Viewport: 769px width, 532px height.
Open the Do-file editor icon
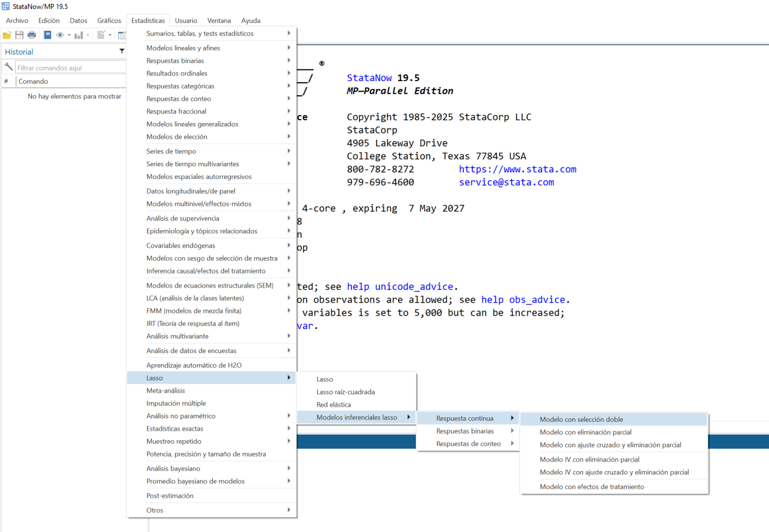pos(101,35)
